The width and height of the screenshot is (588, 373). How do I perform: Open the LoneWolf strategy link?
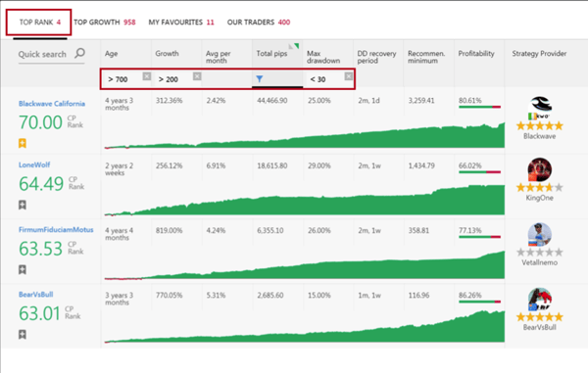click(34, 164)
